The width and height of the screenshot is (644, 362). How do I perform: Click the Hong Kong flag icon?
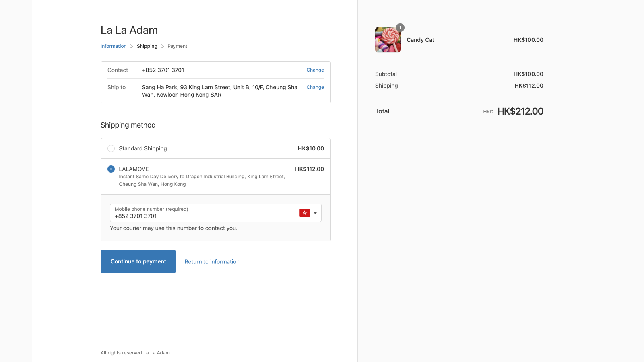click(305, 213)
